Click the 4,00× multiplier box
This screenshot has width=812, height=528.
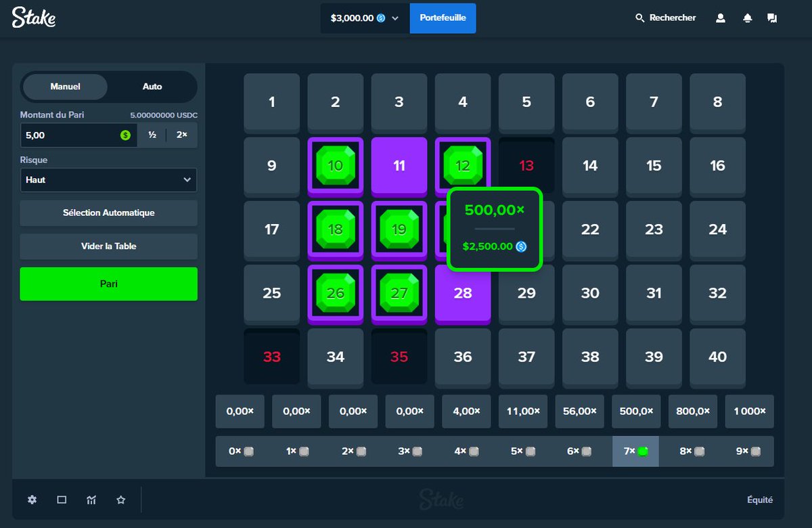coord(466,411)
